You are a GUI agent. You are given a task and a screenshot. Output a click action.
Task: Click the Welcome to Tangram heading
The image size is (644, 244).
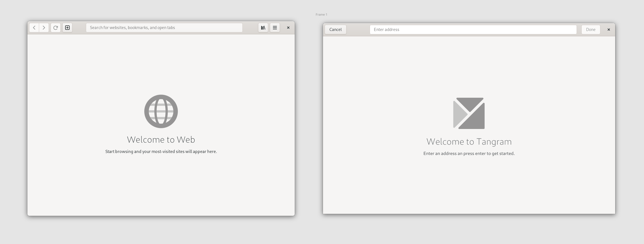(469, 142)
